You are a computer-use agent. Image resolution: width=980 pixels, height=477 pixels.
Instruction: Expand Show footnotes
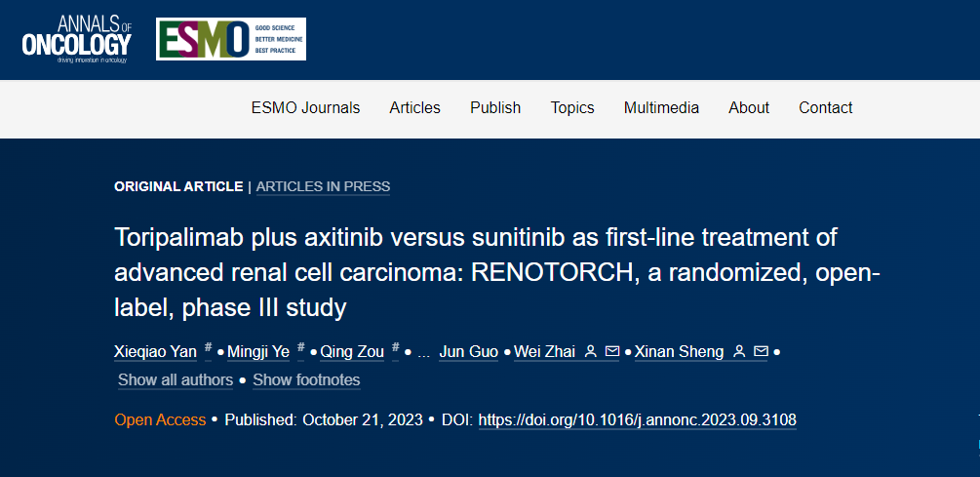point(306,380)
